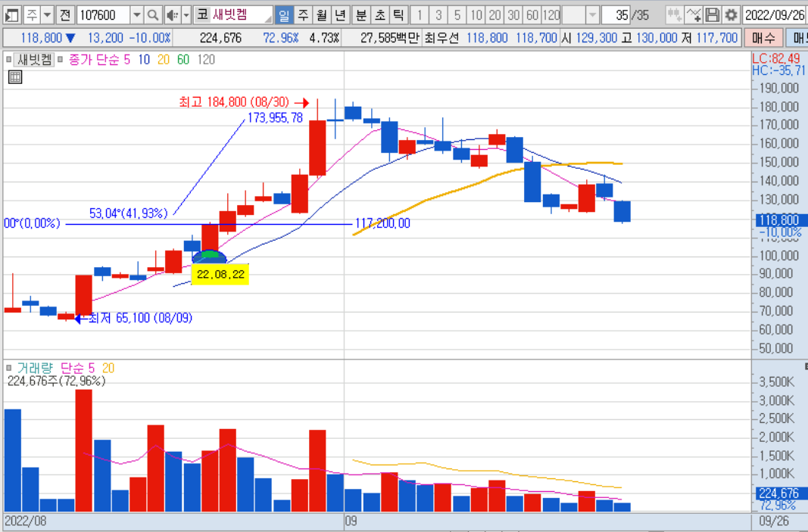Click the 173,955.78 trendline label

tap(275, 118)
